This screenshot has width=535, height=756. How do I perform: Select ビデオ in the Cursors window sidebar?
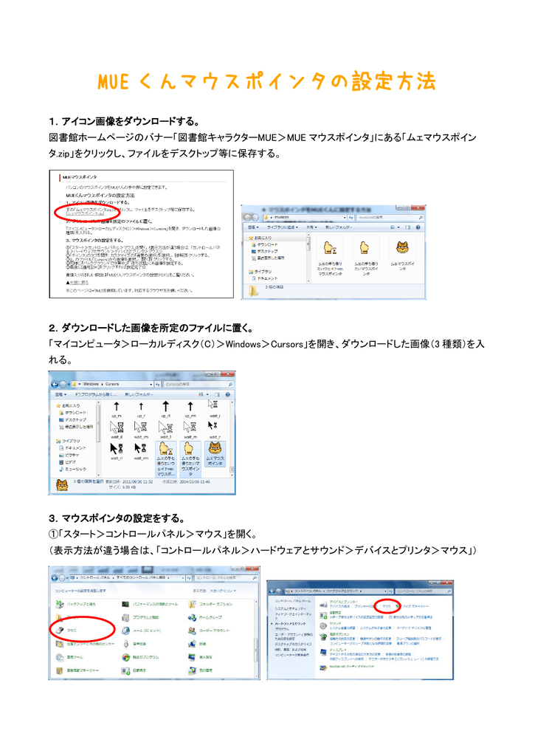[66, 462]
